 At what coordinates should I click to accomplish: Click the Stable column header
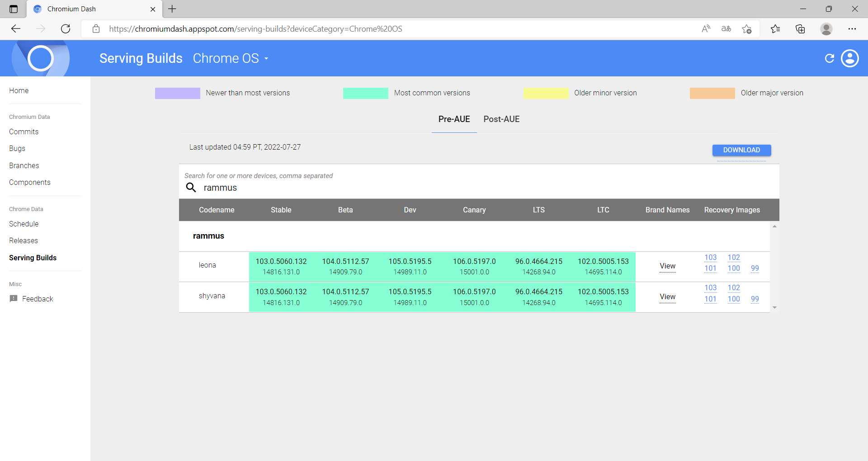(x=281, y=210)
